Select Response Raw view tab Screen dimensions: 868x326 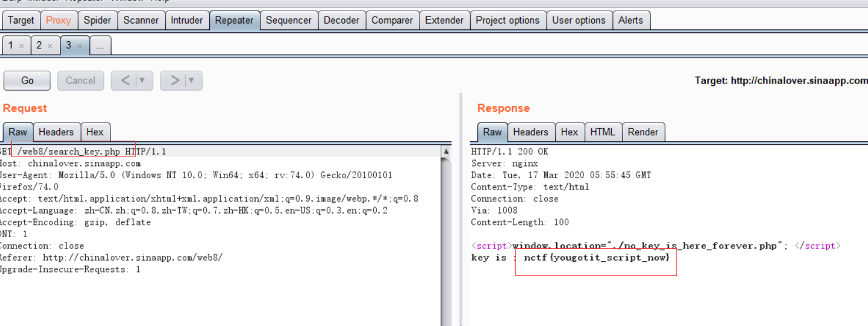click(492, 132)
